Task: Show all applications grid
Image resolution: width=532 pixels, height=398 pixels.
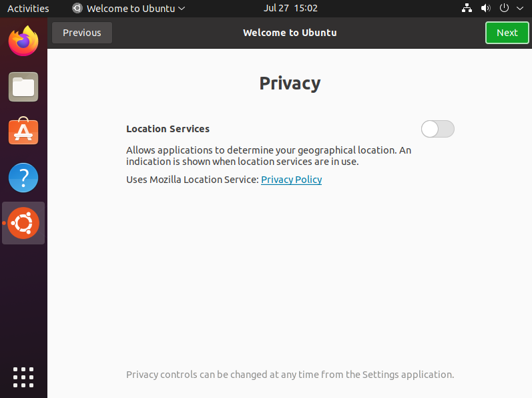Action: click(23, 377)
